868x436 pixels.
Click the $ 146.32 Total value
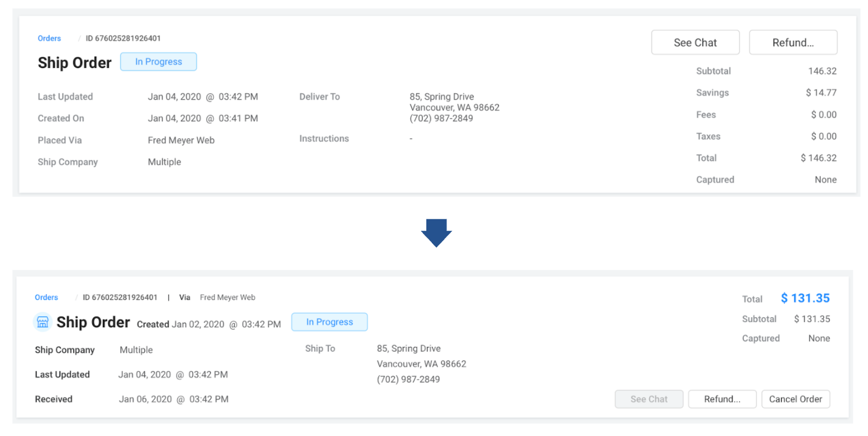[818, 158]
